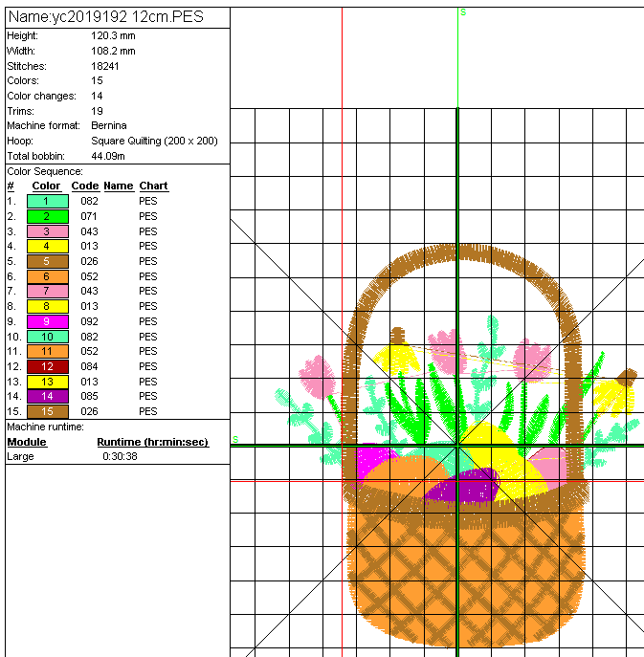Select purple swatch number 14

pyautogui.click(x=48, y=396)
